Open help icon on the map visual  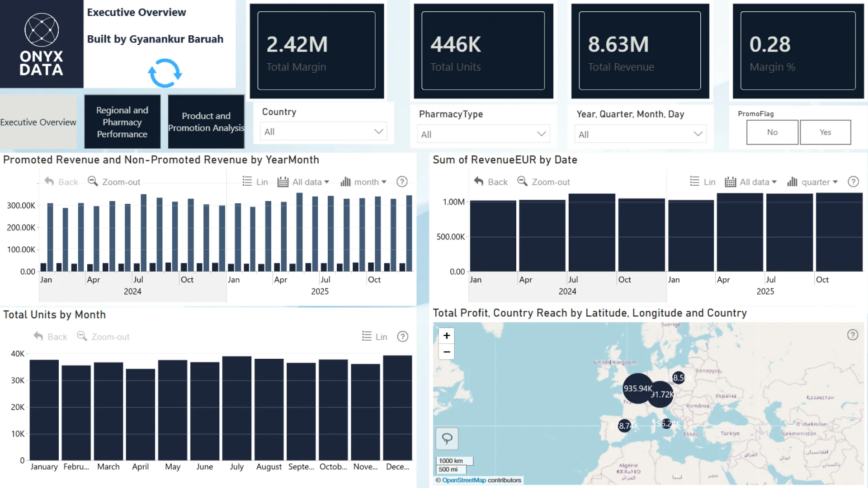coord(852,335)
